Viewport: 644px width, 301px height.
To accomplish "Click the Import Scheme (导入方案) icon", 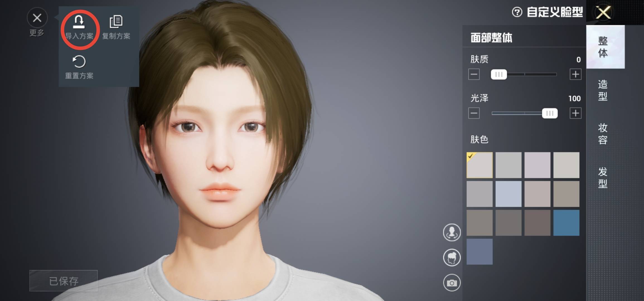I will point(79,22).
